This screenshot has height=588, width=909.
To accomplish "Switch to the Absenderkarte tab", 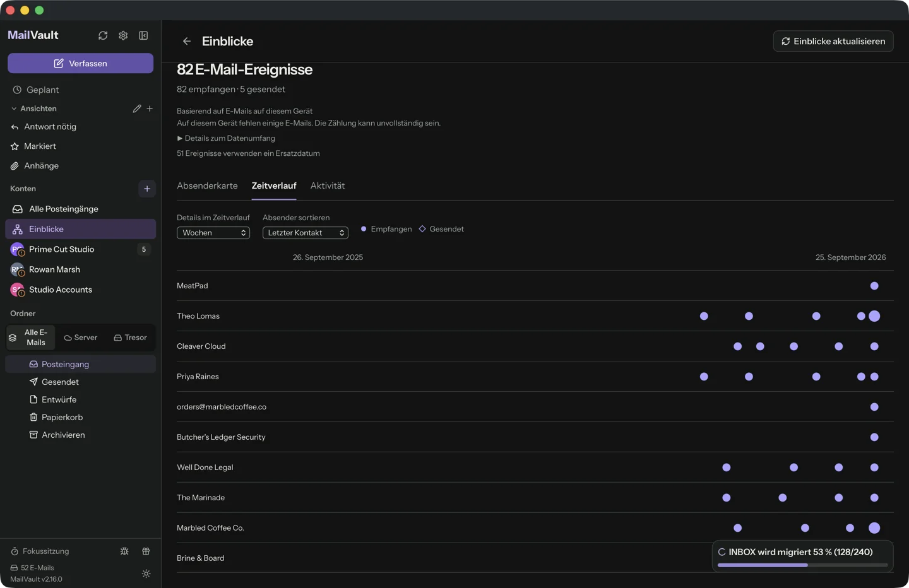I will (207, 185).
